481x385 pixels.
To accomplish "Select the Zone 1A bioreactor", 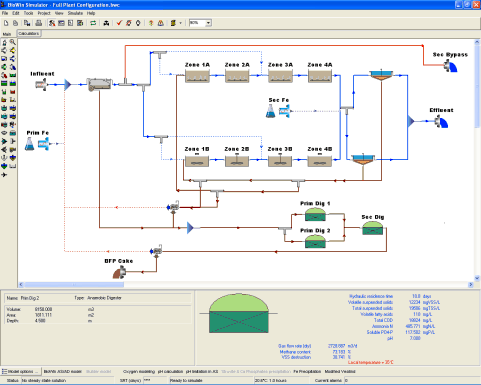I will pyautogui.click(x=197, y=76).
